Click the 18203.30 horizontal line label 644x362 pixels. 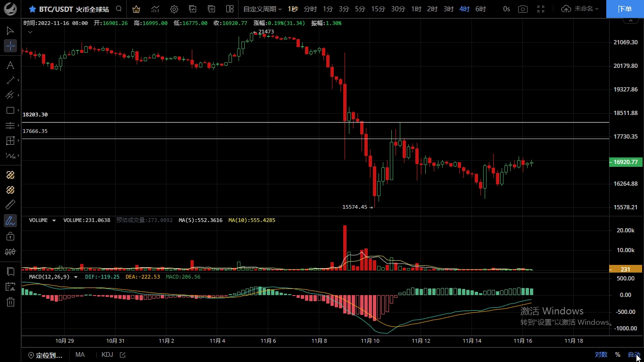pos(35,115)
